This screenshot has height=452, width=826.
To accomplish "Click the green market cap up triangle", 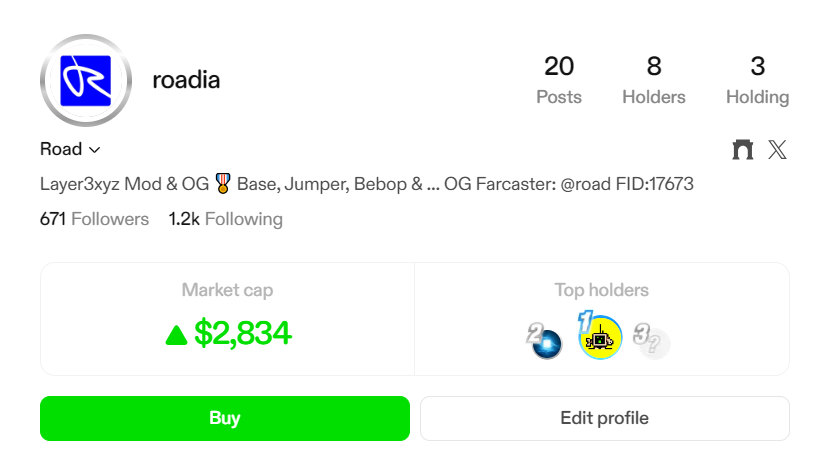I will (177, 336).
